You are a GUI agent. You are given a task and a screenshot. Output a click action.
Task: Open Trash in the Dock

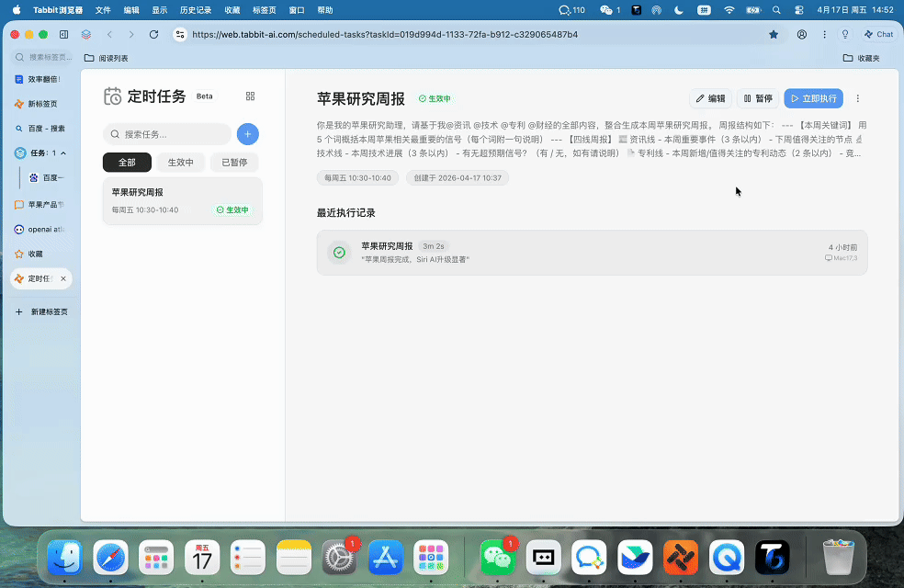tap(838, 557)
